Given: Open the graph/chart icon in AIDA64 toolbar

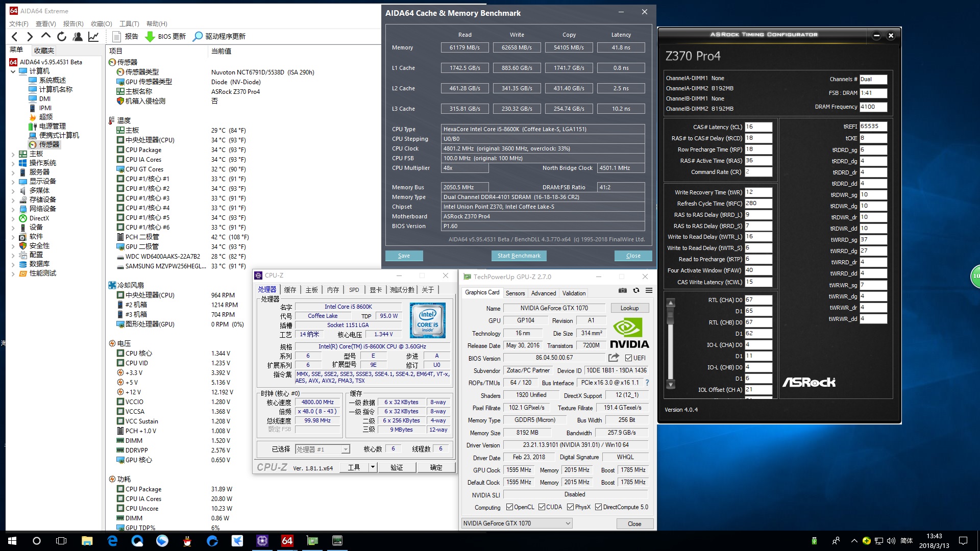Looking at the screenshot, I should click(x=93, y=36).
